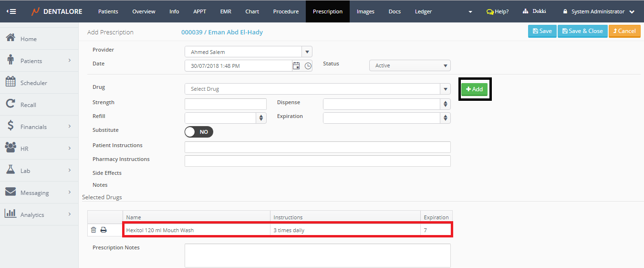Print the Hexitol prescription row
Screen dimensions: 644x268
click(x=104, y=230)
